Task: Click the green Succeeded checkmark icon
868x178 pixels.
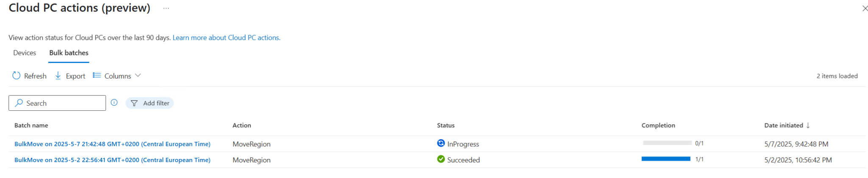Action: tap(441, 159)
